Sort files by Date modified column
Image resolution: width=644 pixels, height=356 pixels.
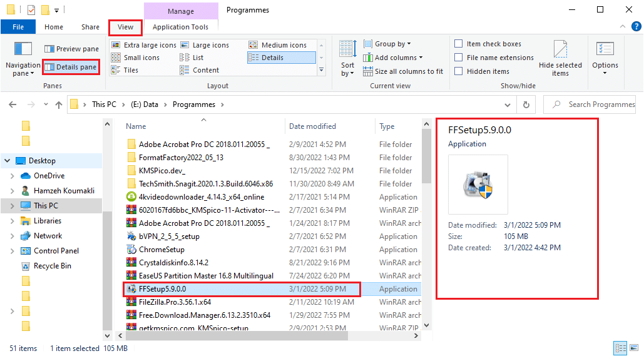(x=312, y=126)
